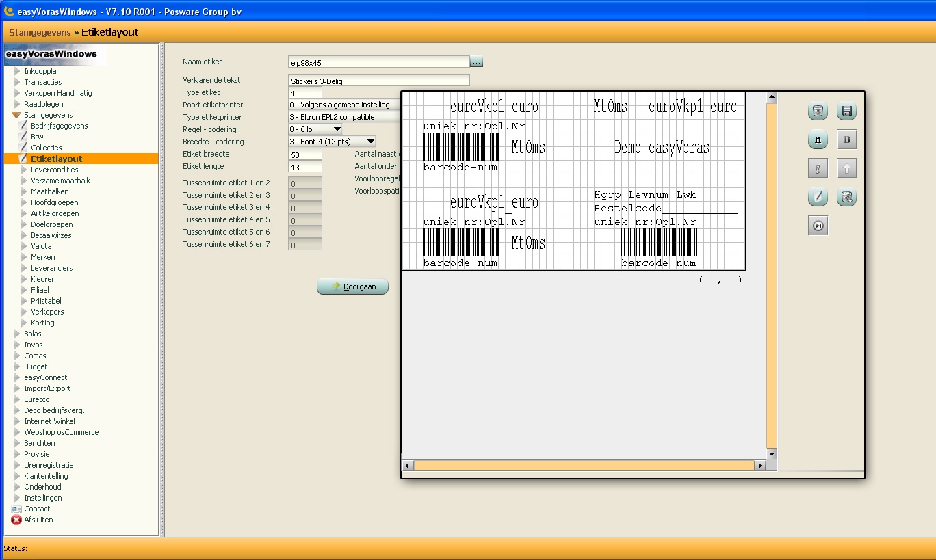Open Kleuren in the sidebar
Image resolution: width=936 pixels, height=560 pixels.
(43, 279)
